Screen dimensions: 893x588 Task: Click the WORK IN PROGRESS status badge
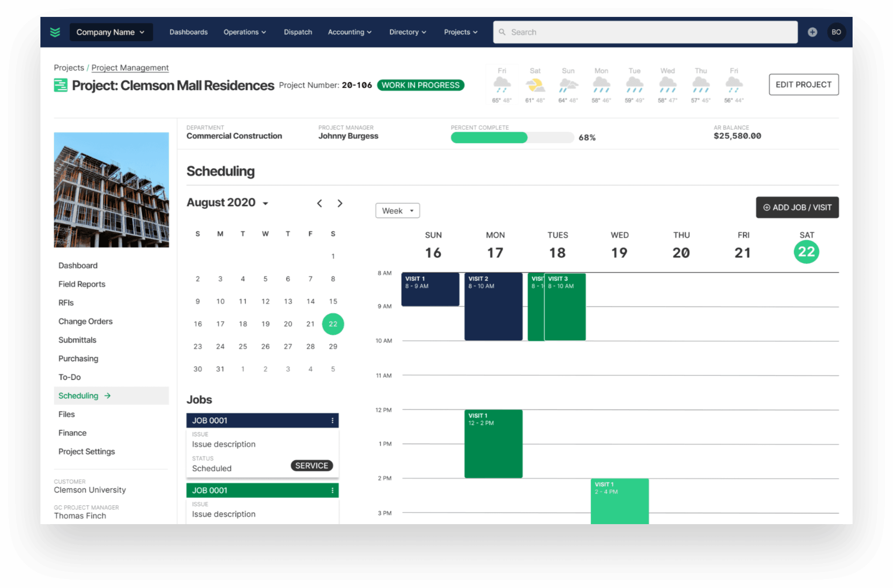[421, 85]
